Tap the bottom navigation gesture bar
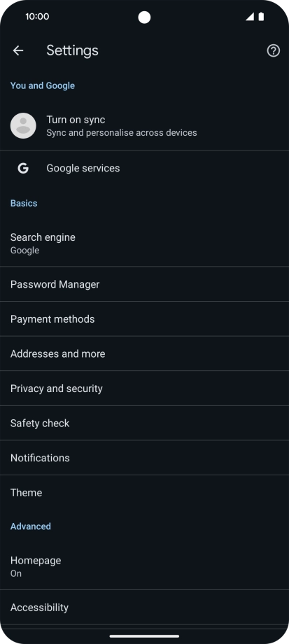The height and width of the screenshot is (644, 289). [x=144, y=636]
